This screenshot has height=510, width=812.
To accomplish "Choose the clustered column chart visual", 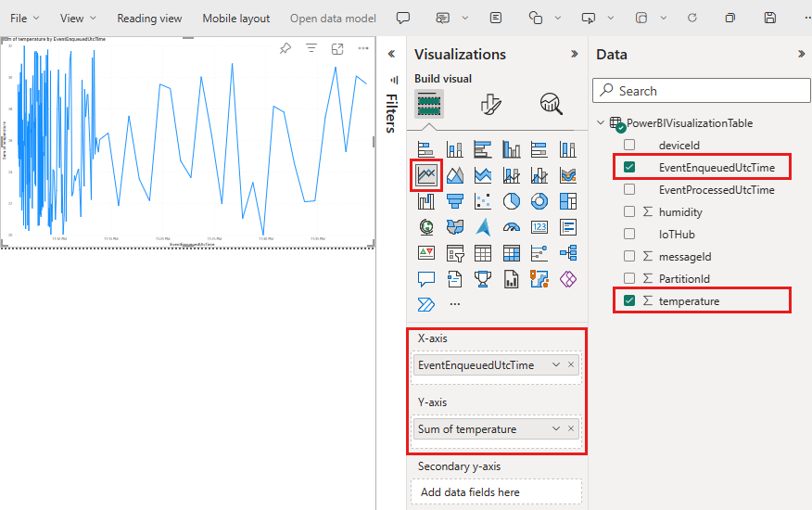I will tap(511, 150).
